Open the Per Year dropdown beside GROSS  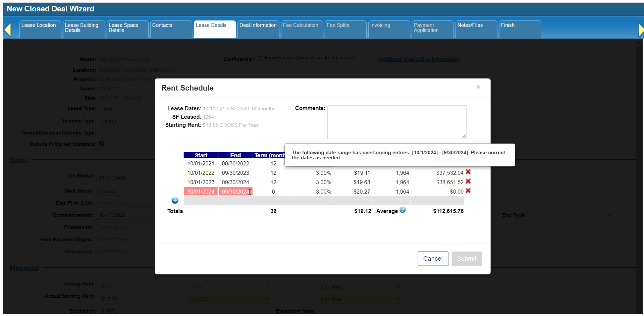coord(360,299)
